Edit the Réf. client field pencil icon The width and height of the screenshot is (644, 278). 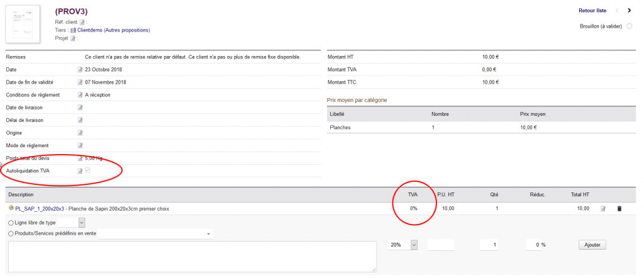coord(82,22)
